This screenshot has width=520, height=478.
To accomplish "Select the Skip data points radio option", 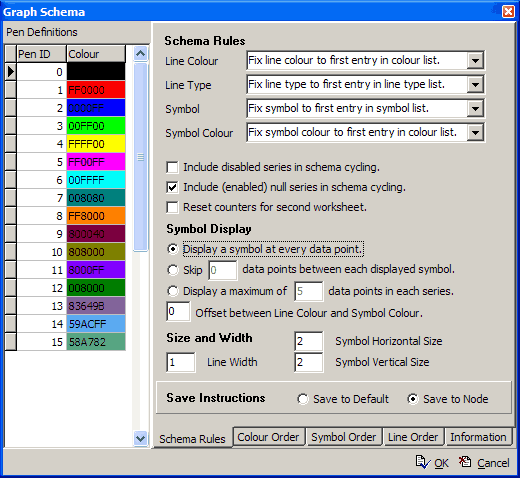I will [173, 270].
